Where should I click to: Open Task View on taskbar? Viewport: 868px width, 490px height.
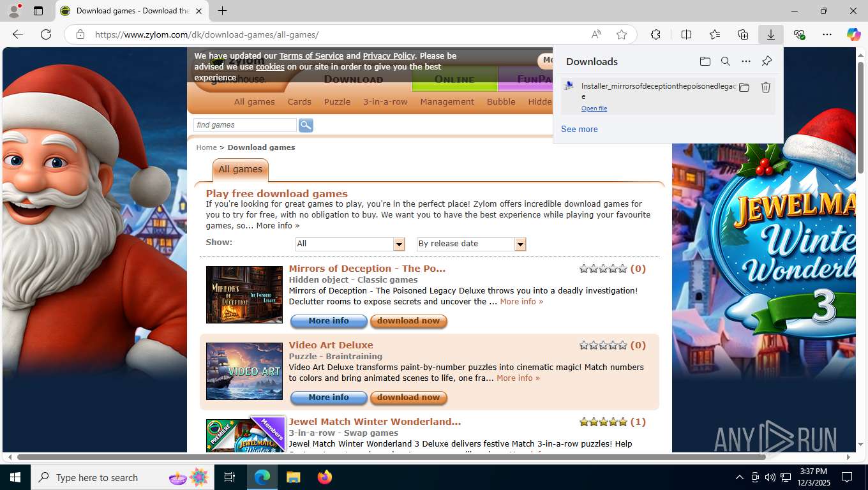click(230, 477)
